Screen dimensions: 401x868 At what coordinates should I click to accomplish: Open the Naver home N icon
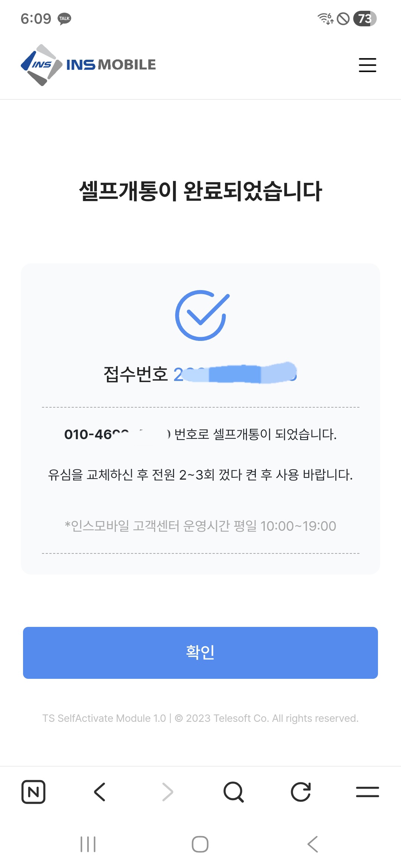point(33,792)
